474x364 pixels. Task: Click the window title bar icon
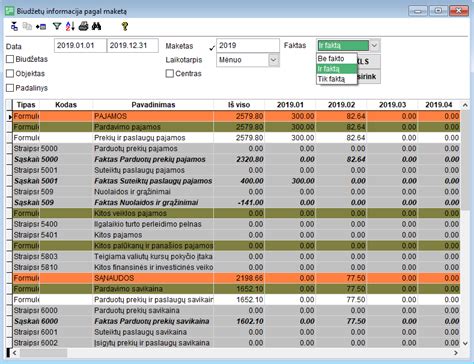pyautogui.click(x=9, y=11)
